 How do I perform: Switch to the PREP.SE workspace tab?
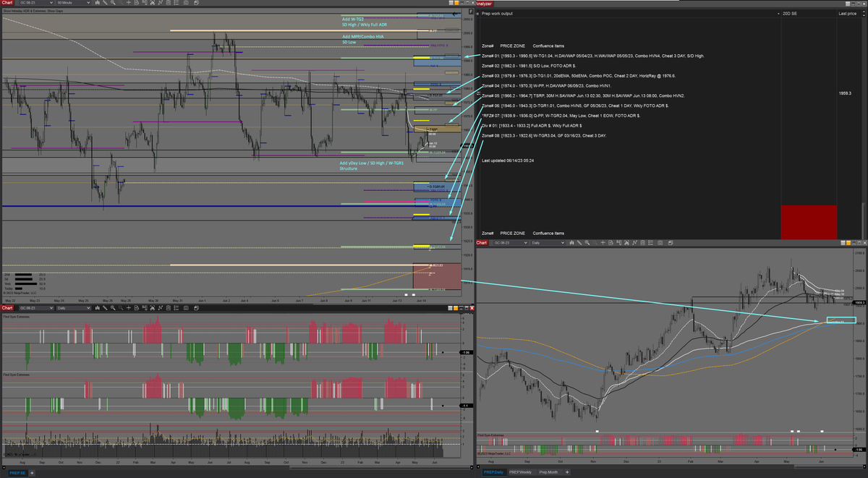click(x=18, y=473)
